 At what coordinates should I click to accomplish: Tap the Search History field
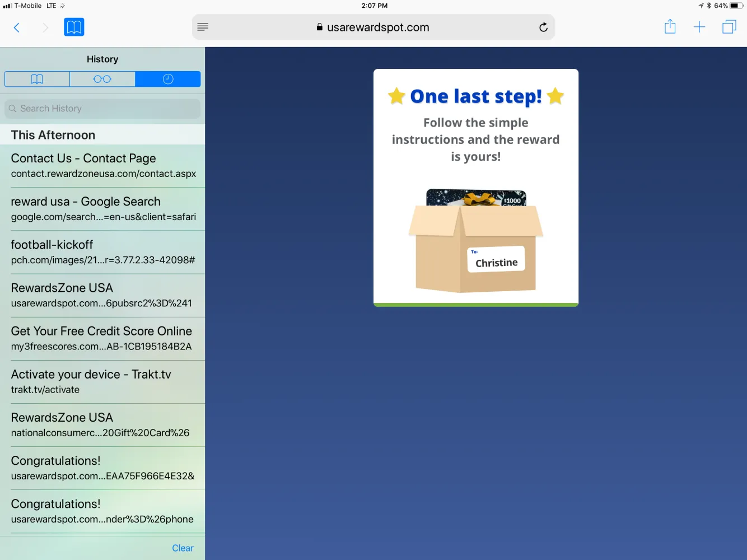(x=102, y=109)
